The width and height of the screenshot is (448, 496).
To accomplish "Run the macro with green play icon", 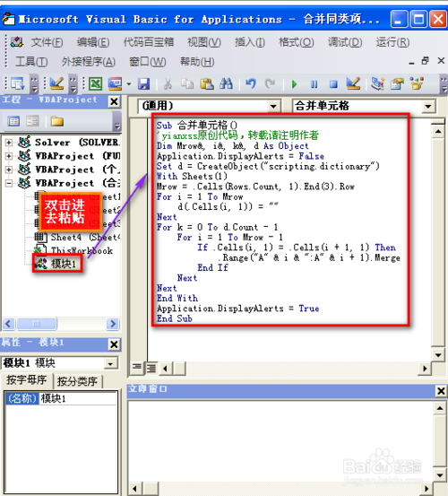I will [x=295, y=84].
